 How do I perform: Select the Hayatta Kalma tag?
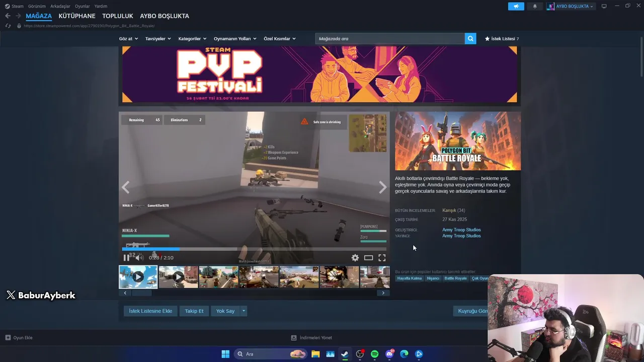[410, 278]
